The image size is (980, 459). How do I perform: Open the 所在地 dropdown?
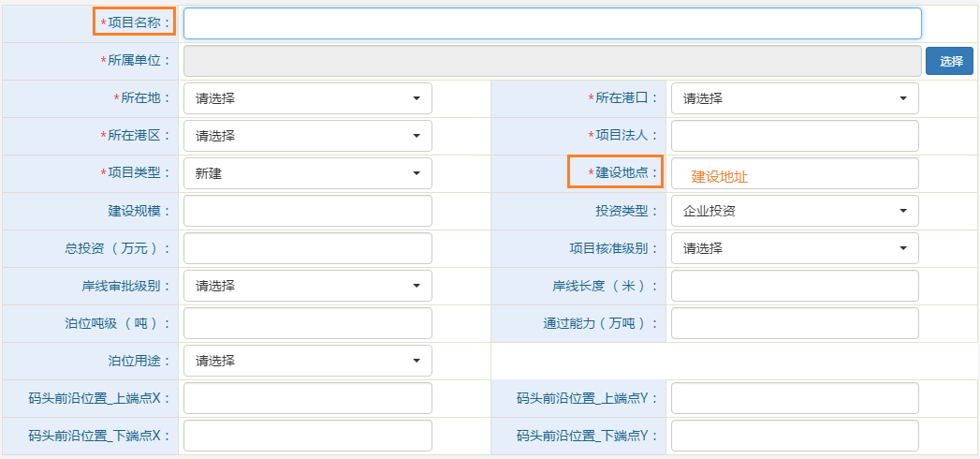(x=307, y=98)
